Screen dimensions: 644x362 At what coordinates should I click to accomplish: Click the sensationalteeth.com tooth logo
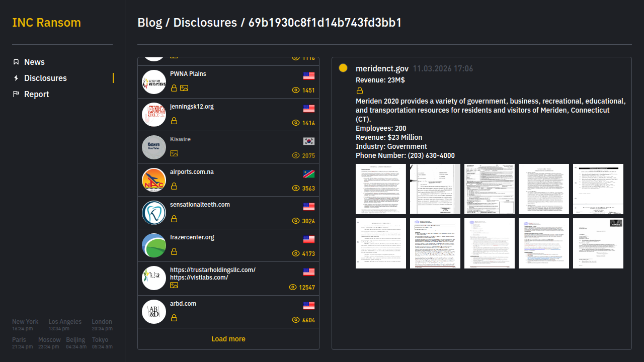(154, 213)
